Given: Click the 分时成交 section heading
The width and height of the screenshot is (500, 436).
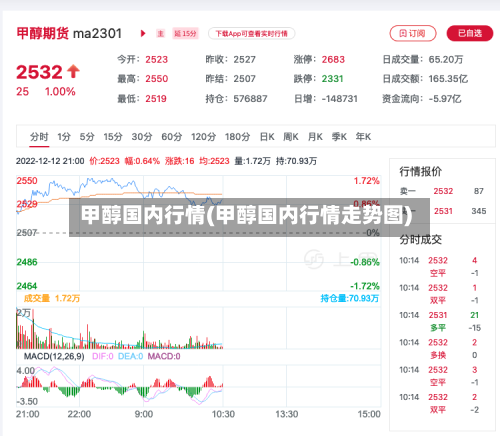Looking at the screenshot, I should [421, 239].
